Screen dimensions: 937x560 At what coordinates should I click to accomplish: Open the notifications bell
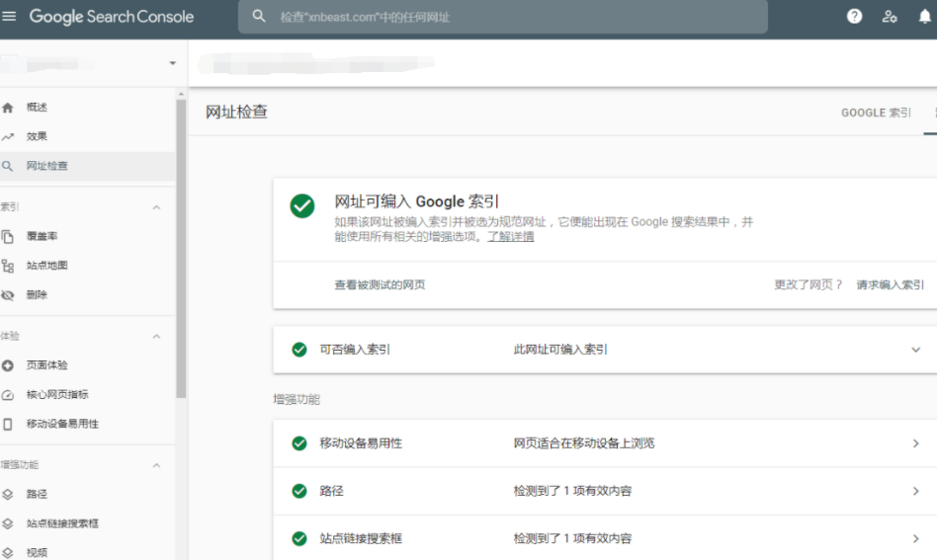[x=925, y=17]
